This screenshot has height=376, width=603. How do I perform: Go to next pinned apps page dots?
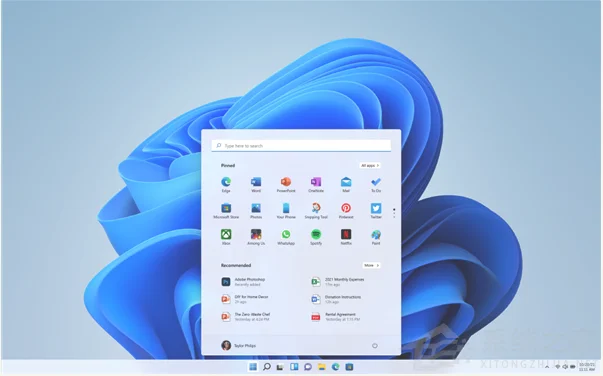(394, 213)
